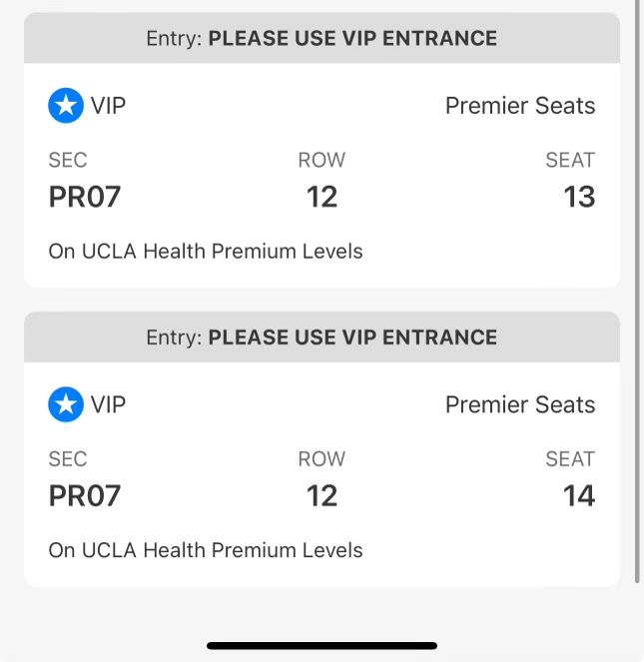Click row value 12 on seat 14 ticket
Screen dimensions: 644x662
click(322, 495)
